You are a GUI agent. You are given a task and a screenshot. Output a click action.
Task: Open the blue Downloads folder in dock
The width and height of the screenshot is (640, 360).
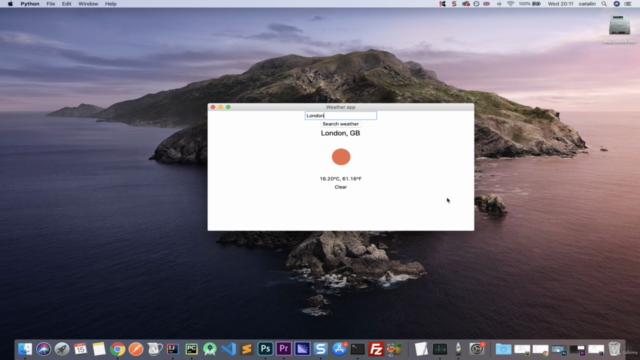click(503, 349)
